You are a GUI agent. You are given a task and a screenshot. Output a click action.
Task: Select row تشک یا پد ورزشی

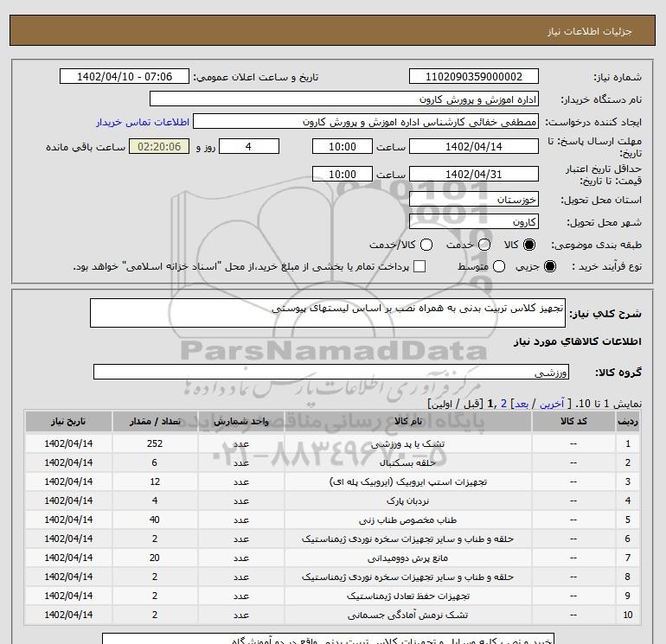tap(332, 443)
